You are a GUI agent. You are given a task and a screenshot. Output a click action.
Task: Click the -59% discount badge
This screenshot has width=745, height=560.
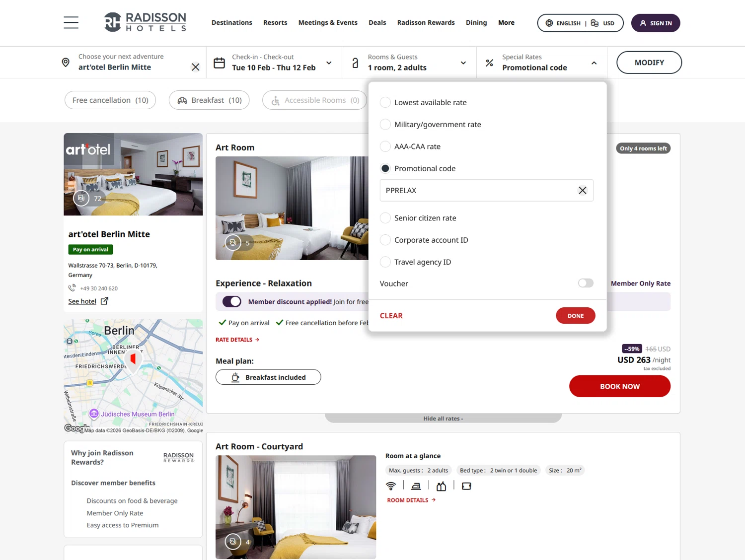[x=632, y=349]
